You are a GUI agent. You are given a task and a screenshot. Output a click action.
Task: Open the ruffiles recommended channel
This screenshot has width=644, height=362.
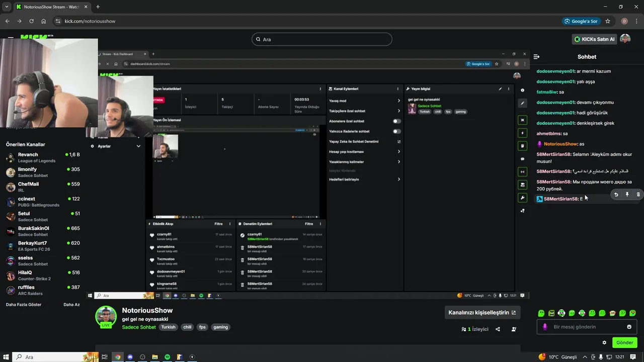43,290
